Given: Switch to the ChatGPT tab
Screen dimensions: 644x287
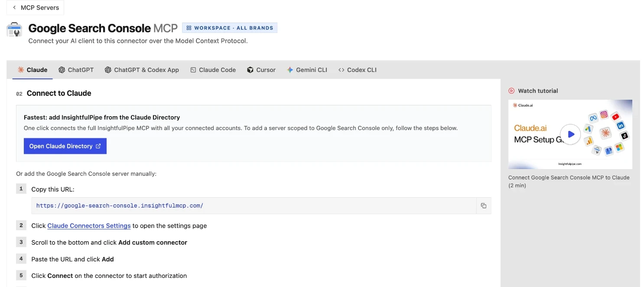Looking at the screenshot, I should point(76,70).
